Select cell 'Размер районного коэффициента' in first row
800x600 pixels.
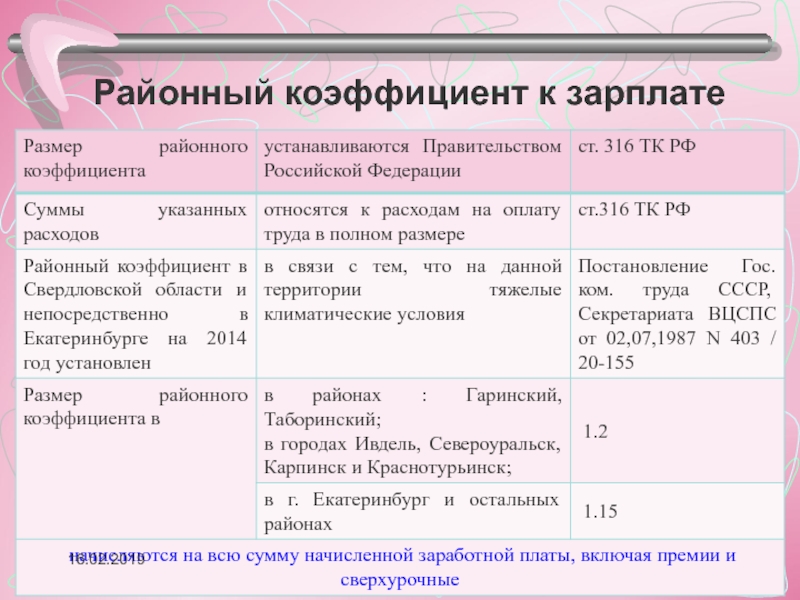(136, 161)
